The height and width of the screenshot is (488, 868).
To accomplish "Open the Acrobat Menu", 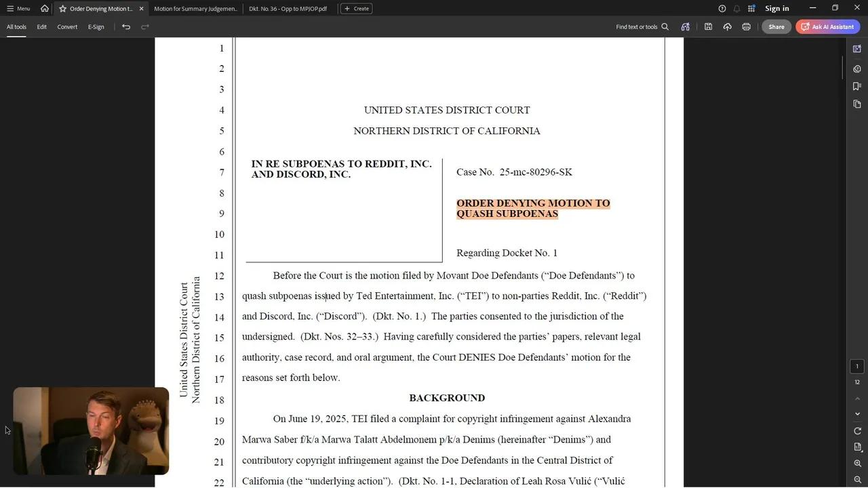I will (18, 9).
